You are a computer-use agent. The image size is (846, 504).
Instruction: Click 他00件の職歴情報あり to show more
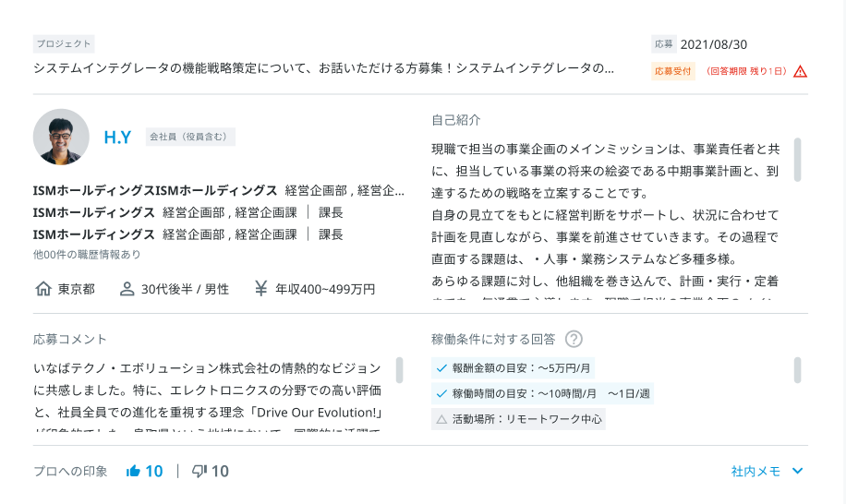(87, 255)
